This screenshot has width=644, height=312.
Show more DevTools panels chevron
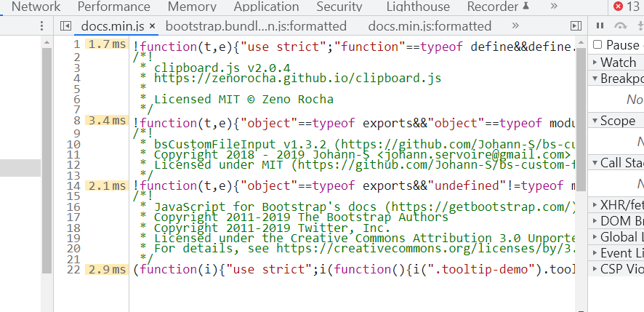coord(554,6)
